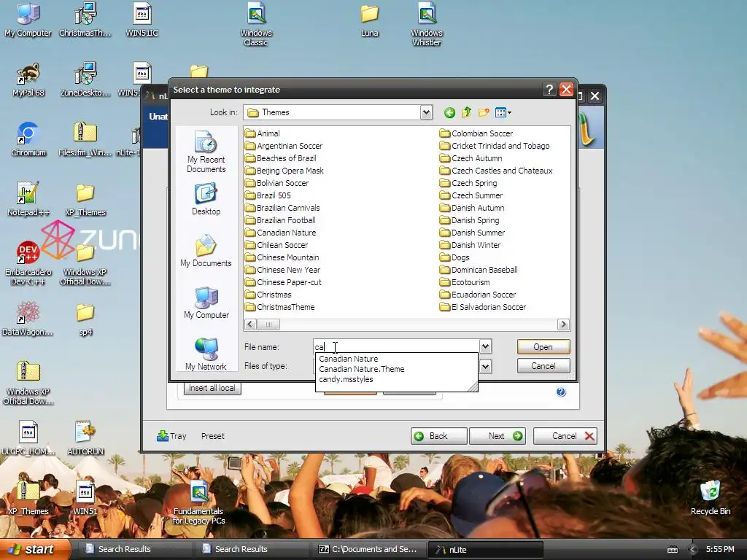Open the Danish Winter folder
Viewport: 747px width, 560px height.
tap(471, 245)
